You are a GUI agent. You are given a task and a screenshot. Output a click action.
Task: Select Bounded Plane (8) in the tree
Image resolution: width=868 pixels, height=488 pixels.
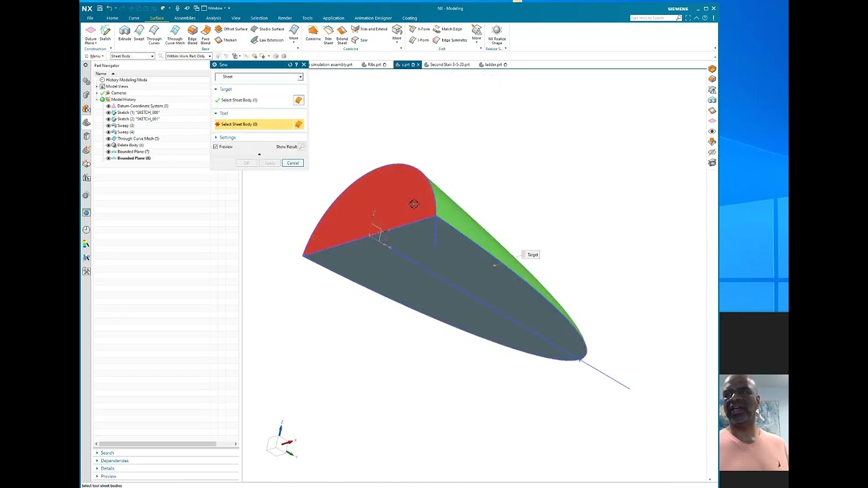tap(134, 158)
